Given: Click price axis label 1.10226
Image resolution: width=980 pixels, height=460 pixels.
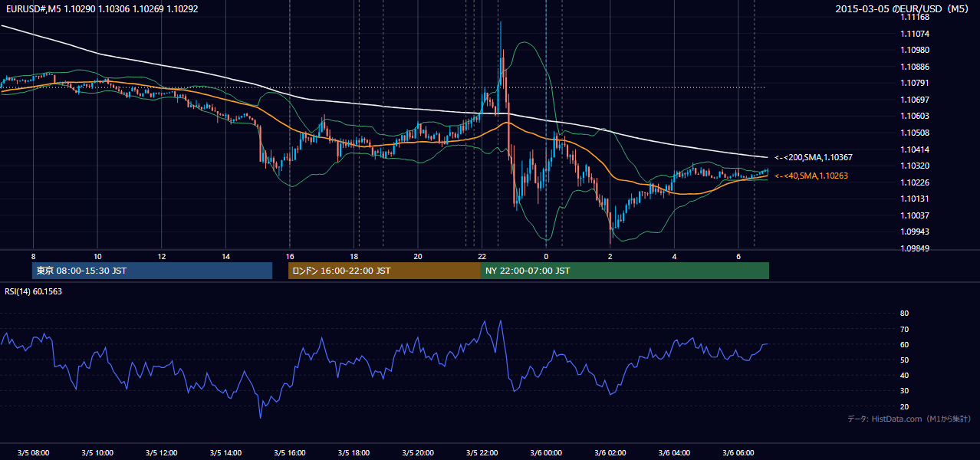Looking at the screenshot, I should pyautogui.click(x=916, y=182).
